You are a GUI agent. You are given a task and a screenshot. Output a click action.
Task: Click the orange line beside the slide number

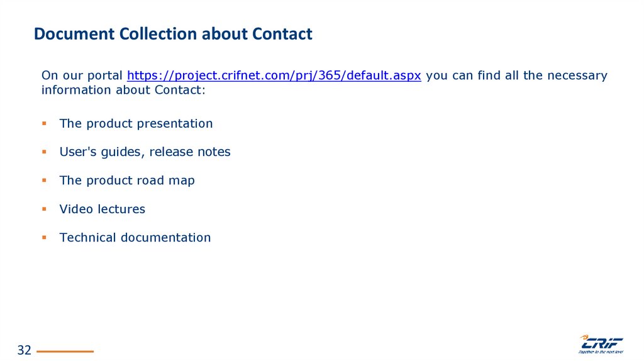coord(65,351)
